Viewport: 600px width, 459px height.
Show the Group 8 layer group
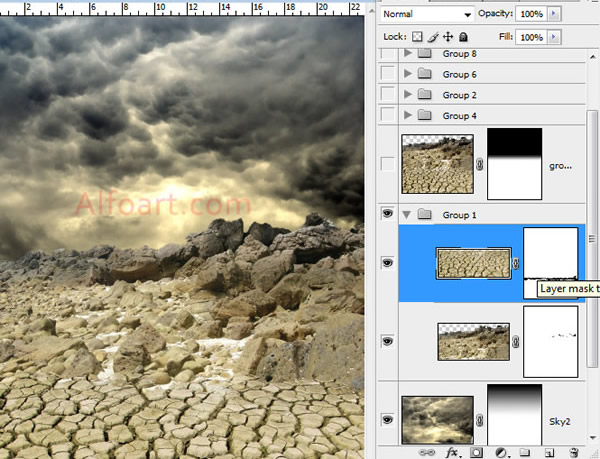click(388, 53)
